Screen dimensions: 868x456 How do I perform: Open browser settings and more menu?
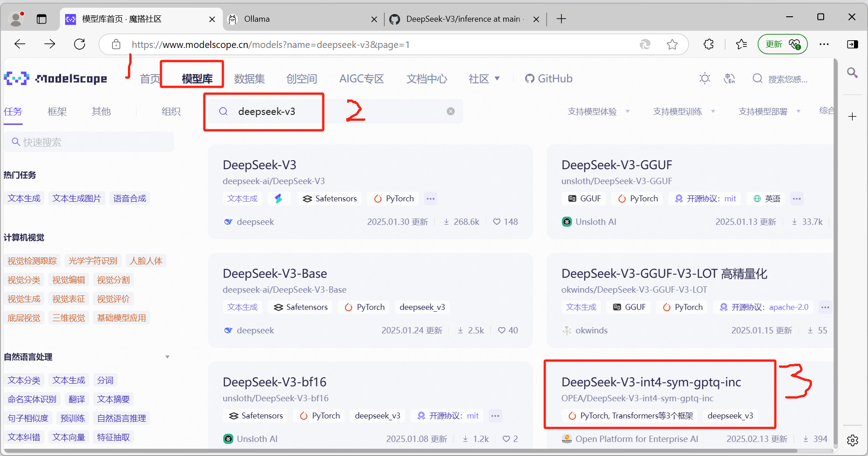(824, 44)
